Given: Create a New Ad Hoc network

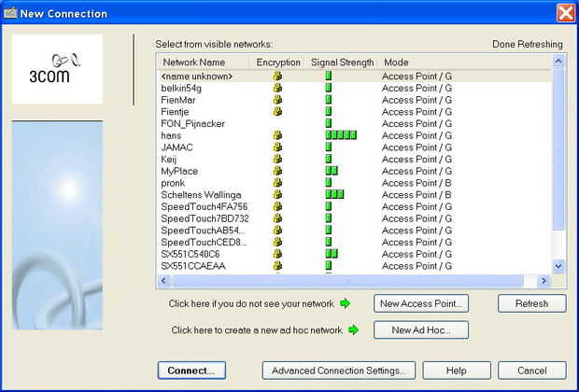Looking at the screenshot, I should coord(421,329).
